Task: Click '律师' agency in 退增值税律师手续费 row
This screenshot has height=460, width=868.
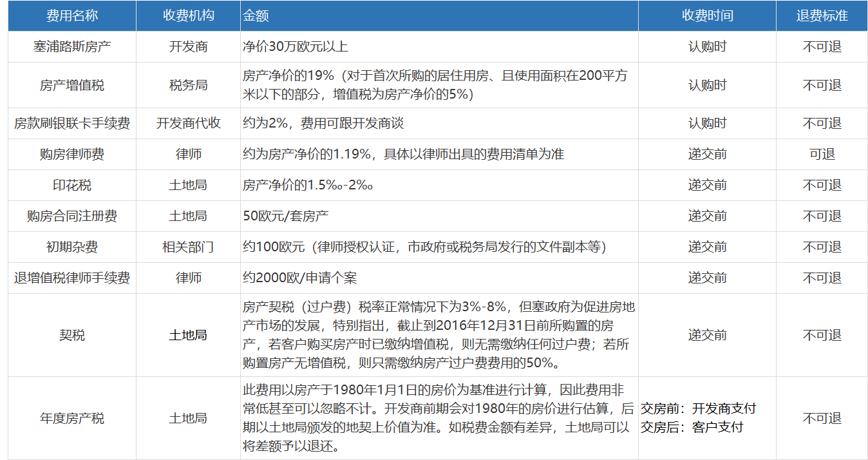Action: click(188, 278)
